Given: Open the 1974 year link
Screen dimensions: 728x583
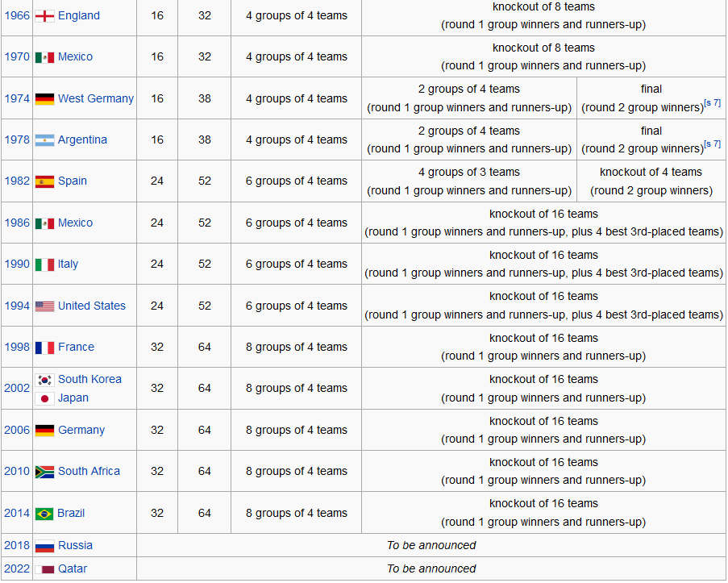Looking at the screenshot, I should (x=17, y=98).
